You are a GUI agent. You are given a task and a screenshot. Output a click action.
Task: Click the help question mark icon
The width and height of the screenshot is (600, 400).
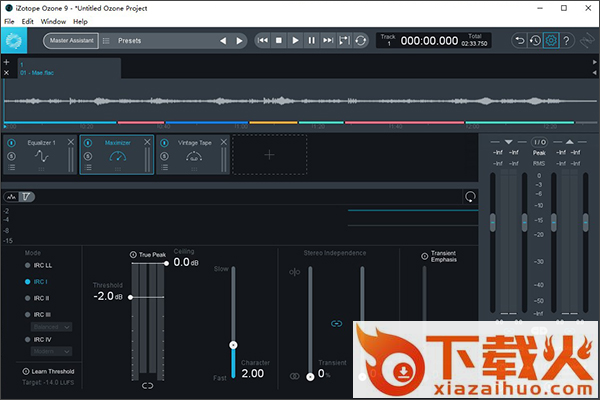[x=567, y=41]
